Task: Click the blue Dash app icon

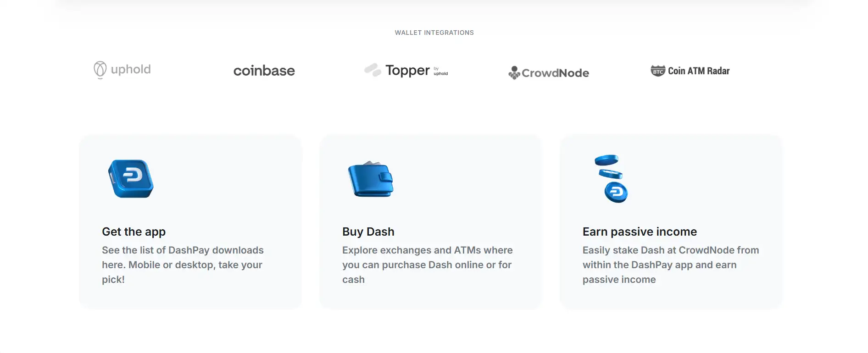Action: [x=131, y=178]
